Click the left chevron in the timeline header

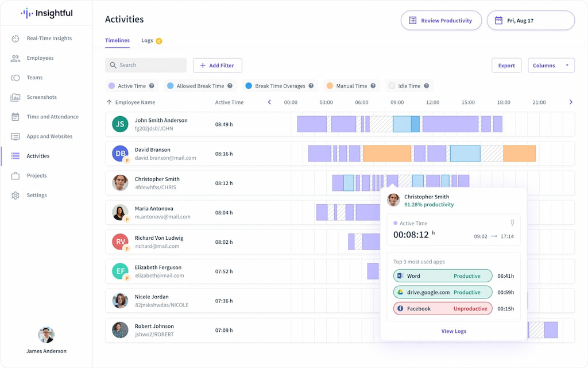tap(269, 102)
